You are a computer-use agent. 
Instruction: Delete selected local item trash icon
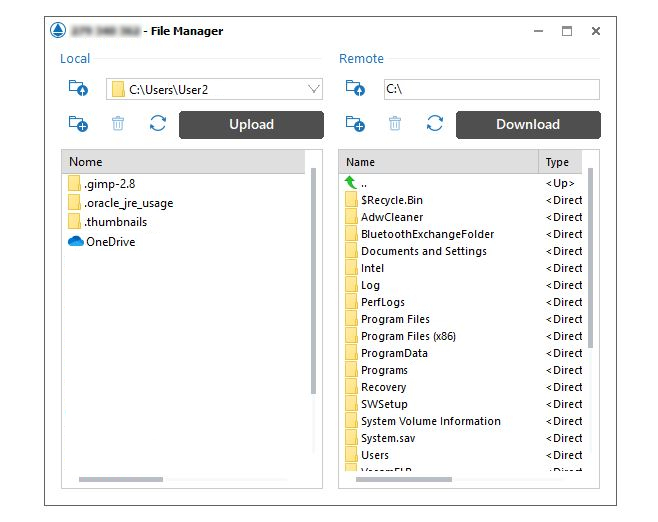[118, 124]
